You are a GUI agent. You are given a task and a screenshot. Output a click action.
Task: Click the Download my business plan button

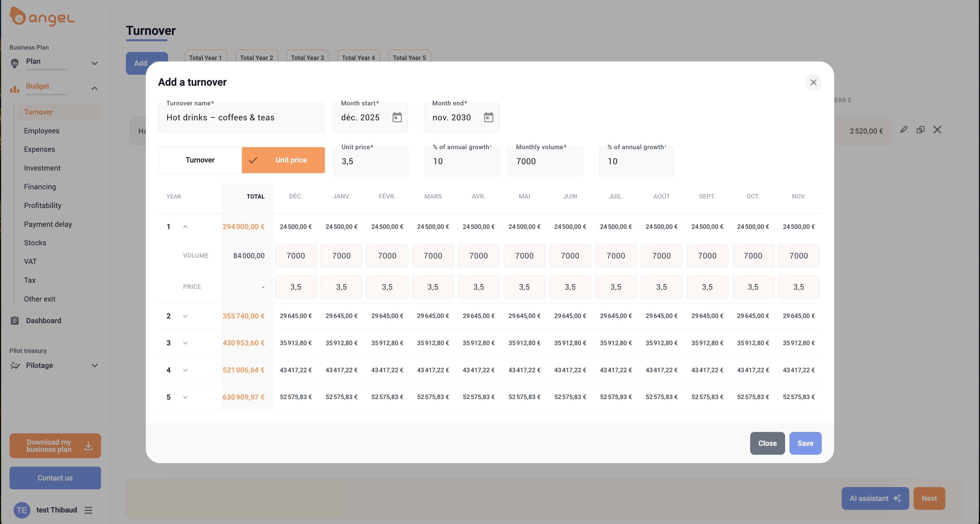click(55, 446)
